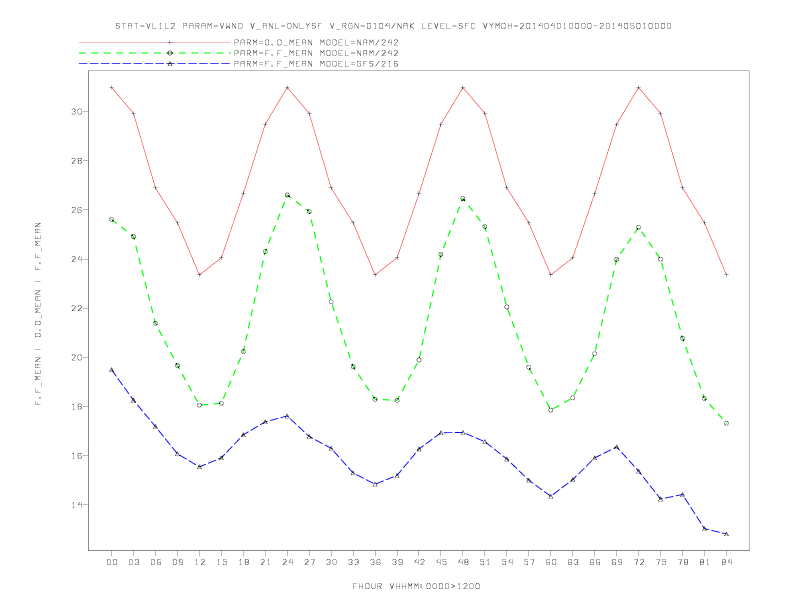Click x-axis forecast hour label 48
Screen dimensions: 792x612
point(463,562)
